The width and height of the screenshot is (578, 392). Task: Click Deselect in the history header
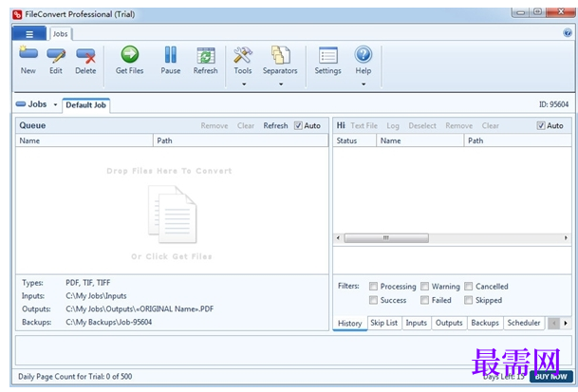click(x=422, y=125)
